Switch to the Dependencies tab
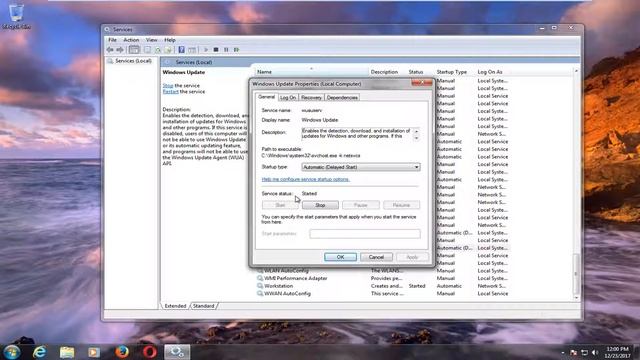Screen dimensions: 640x360 pyautogui.click(x=342, y=98)
